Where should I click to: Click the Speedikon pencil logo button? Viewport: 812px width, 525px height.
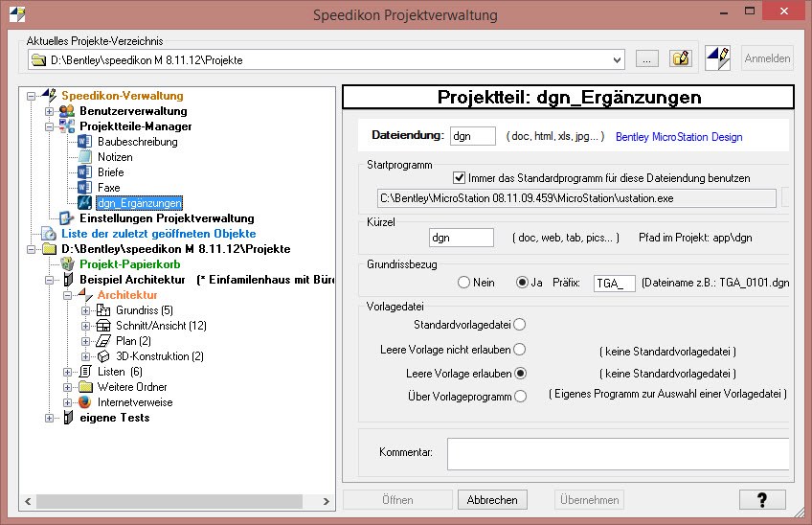[718, 58]
